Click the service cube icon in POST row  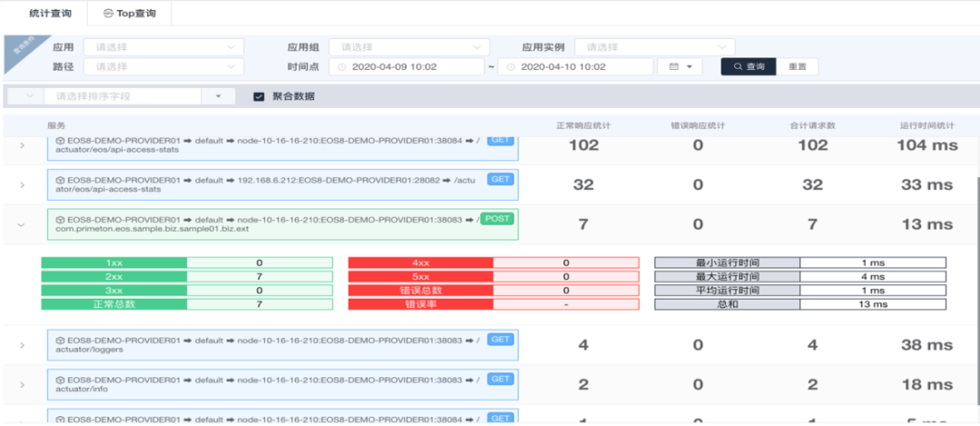tap(61, 220)
